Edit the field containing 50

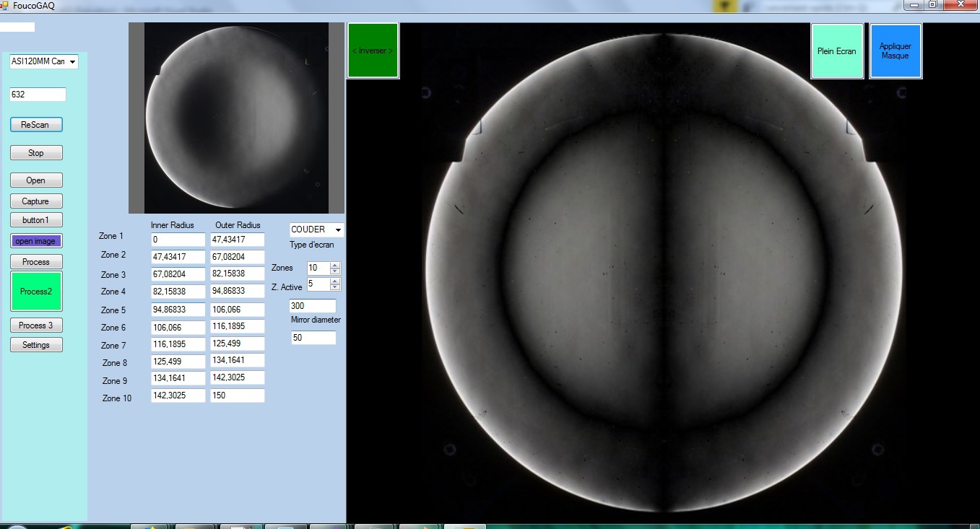313,338
